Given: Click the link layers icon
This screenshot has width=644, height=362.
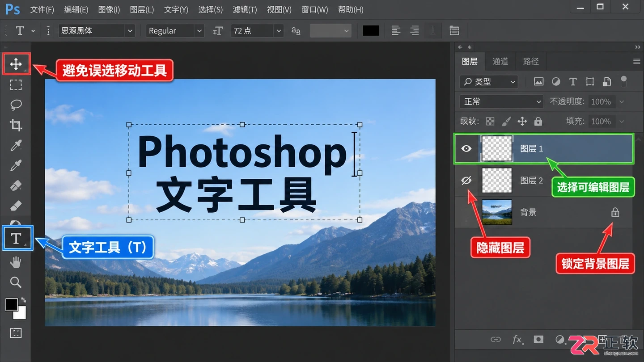Looking at the screenshot, I should [x=496, y=340].
